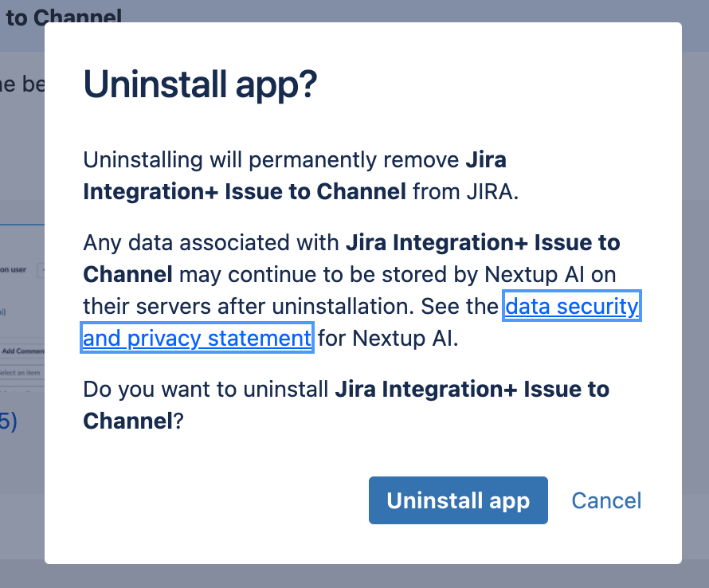Click 'Select an item' field in the background page
Viewport: 709px width, 588px height.
pyautogui.click(x=20, y=373)
